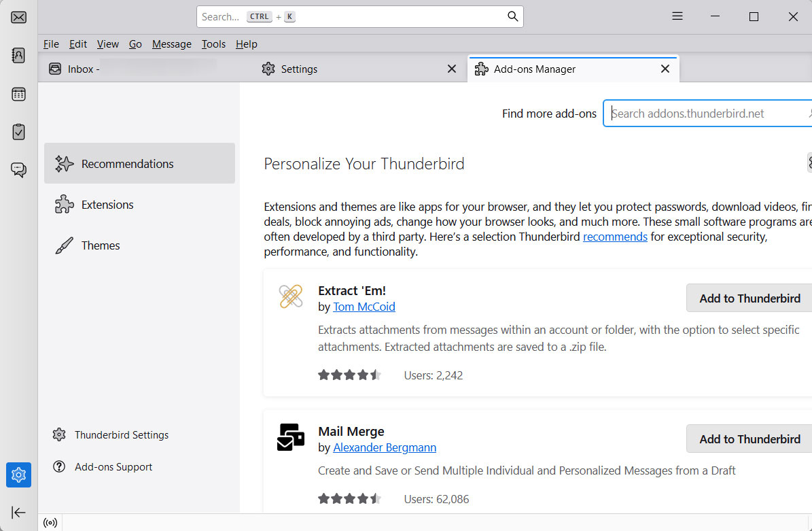Open the Chat space icon
This screenshot has height=531, width=812.
coord(19,170)
